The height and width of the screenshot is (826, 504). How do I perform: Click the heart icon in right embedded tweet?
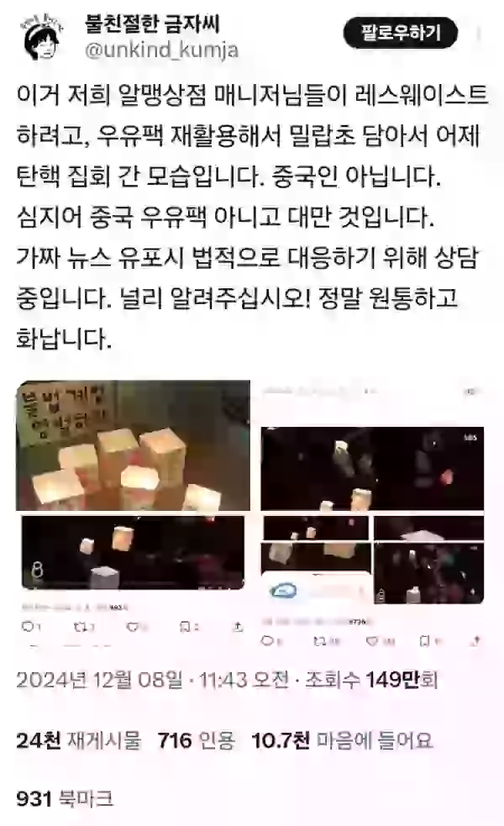pos(372,640)
